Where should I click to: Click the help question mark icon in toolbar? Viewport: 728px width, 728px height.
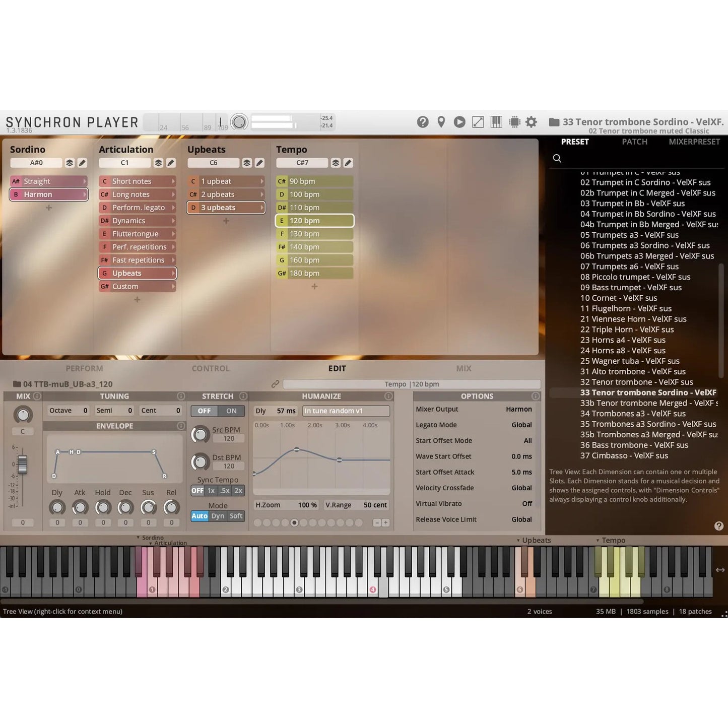pyautogui.click(x=423, y=122)
